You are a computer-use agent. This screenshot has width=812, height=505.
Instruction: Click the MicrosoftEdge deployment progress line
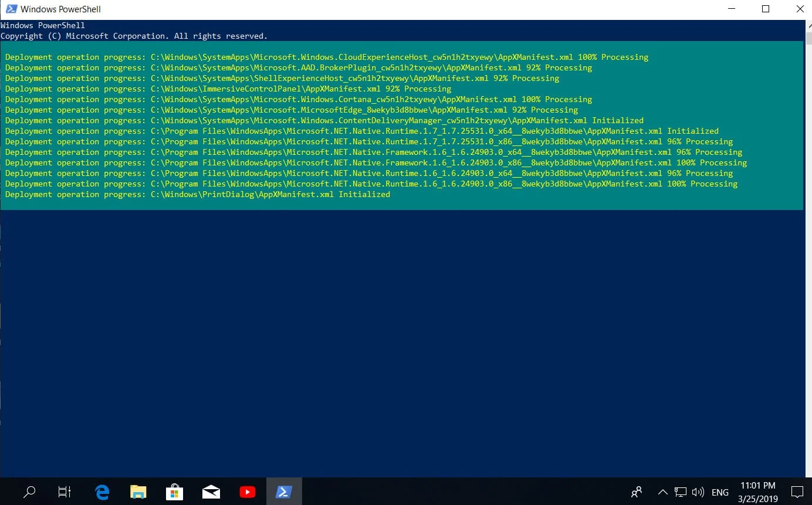292,110
